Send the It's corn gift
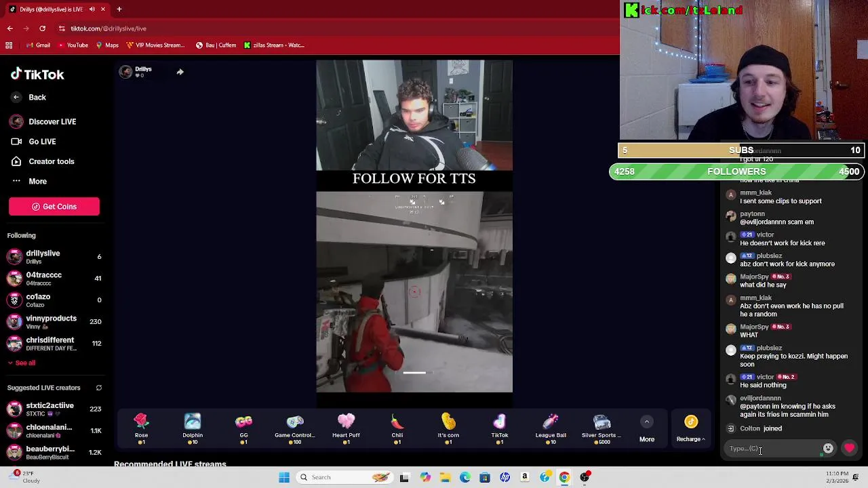Viewport: 868px width, 488px height. [x=448, y=429]
